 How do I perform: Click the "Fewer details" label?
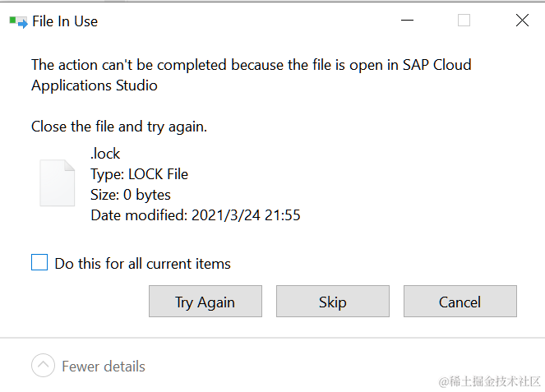104,367
